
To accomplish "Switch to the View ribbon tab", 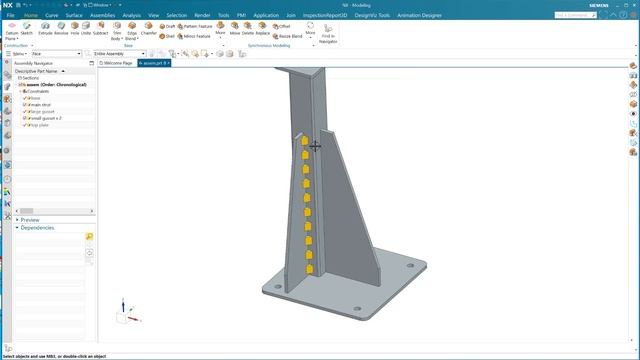I will coord(153,15).
